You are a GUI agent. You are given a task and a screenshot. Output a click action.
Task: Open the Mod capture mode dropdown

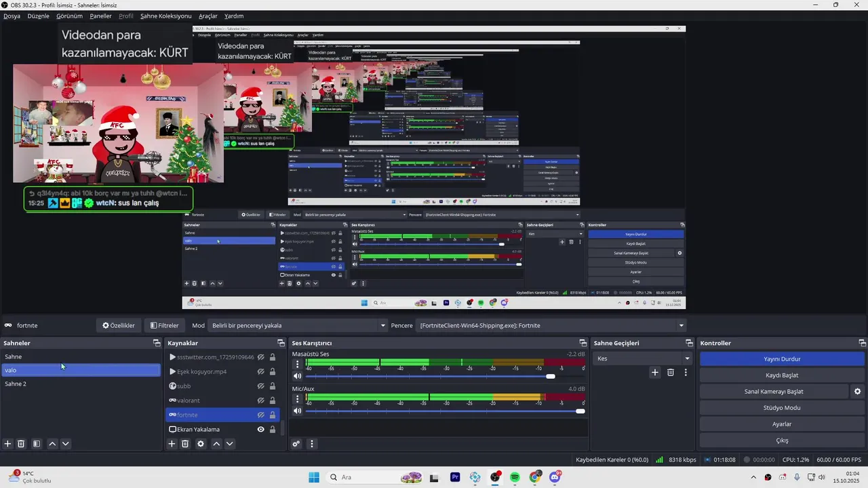pyautogui.click(x=297, y=325)
